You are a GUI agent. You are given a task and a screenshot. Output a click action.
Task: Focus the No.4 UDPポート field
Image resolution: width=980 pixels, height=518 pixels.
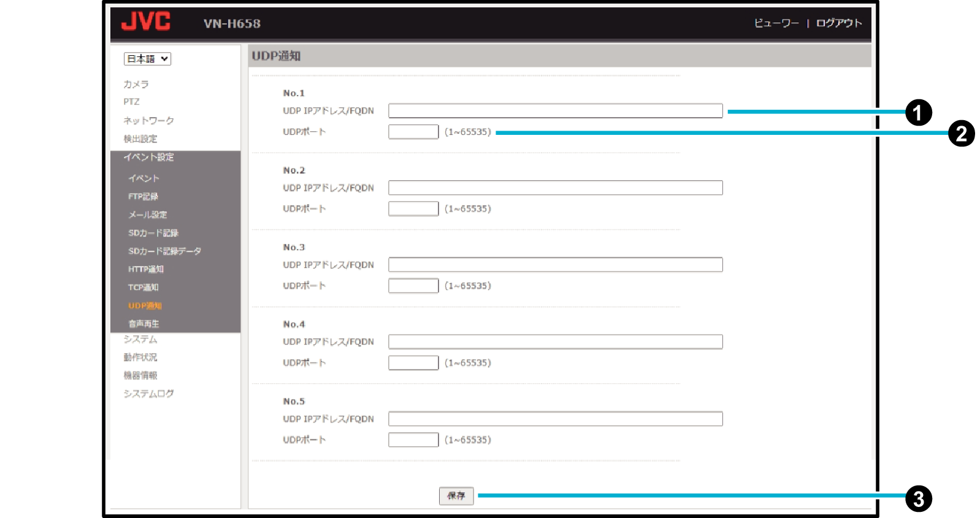click(x=413, y=363)
